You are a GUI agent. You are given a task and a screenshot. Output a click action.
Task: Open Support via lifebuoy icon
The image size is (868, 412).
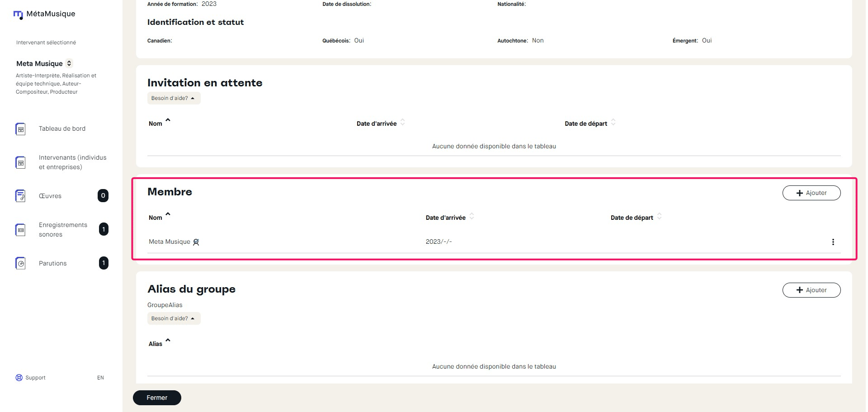pyautogui.click(x=19, y=378)
